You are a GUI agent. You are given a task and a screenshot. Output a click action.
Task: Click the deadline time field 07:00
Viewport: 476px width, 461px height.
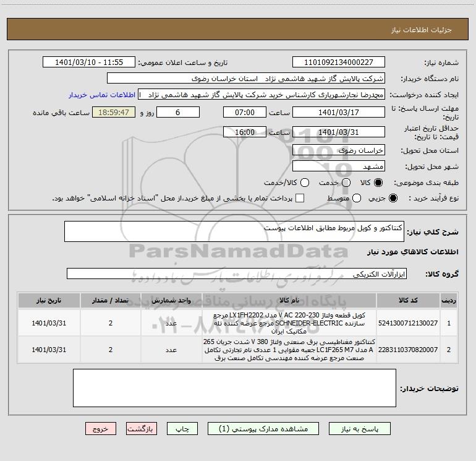(x=245, y=112)
